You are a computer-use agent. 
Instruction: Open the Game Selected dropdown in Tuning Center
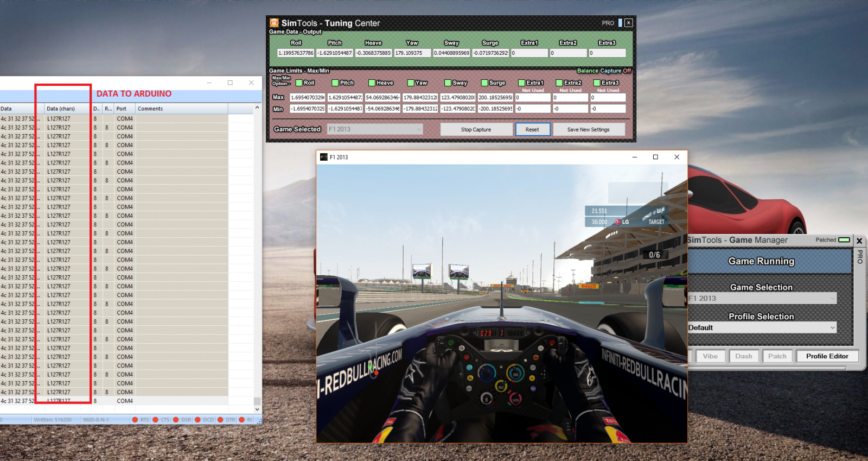click(x=375, y=129)
